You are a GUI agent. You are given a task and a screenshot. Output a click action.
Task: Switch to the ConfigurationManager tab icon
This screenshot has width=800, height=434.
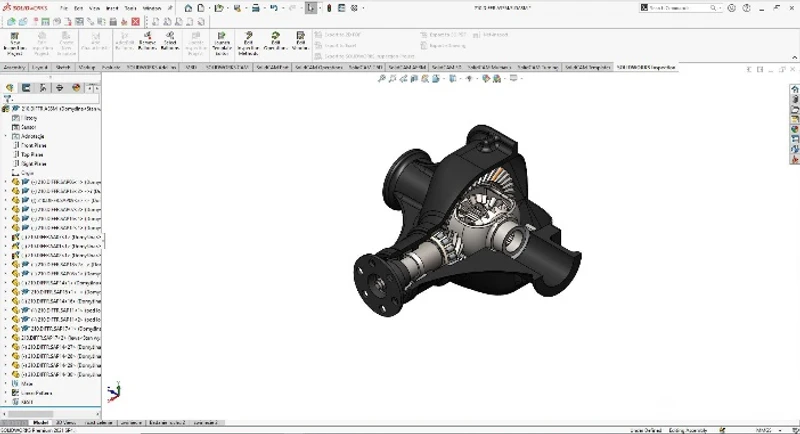pos(43,88)
